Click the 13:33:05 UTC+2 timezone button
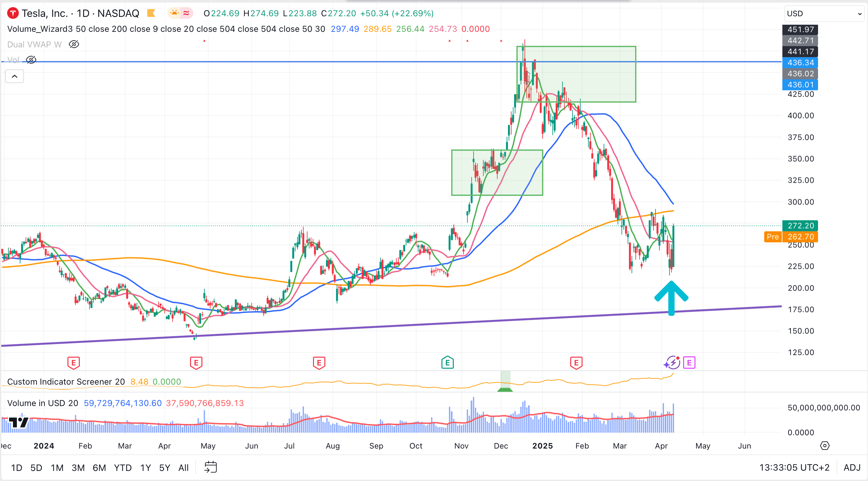 point(794,468)
